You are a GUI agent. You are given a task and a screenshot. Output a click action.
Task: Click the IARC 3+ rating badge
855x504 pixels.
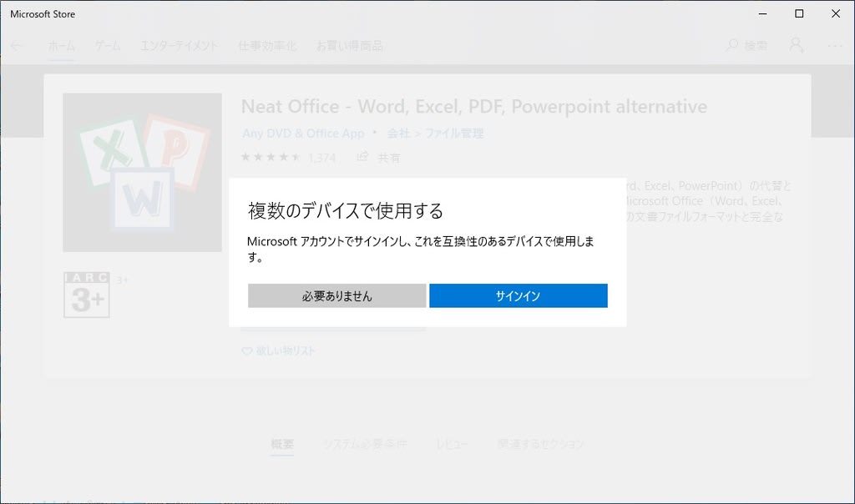pos(87,295)
